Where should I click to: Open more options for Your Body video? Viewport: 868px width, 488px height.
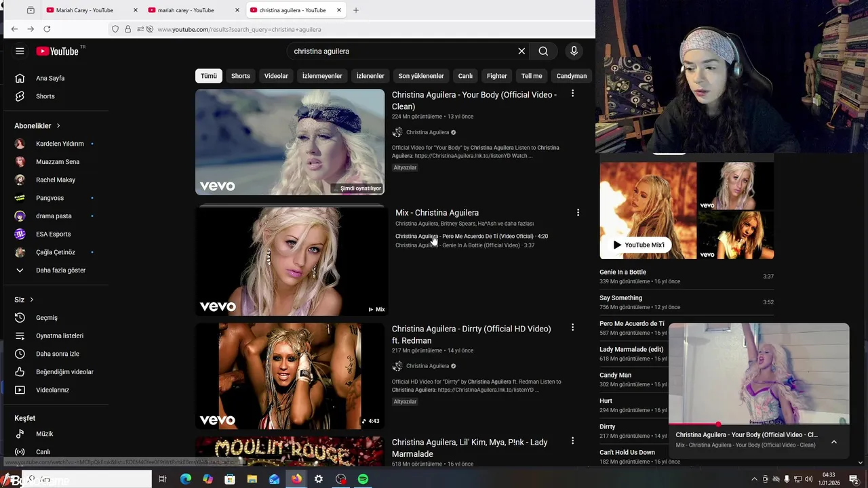coord(572,94)
